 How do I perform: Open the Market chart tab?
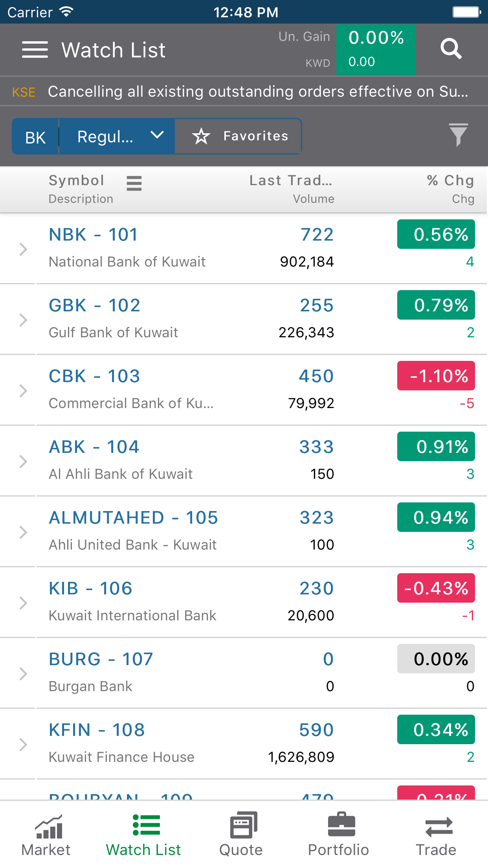point(46,834)
